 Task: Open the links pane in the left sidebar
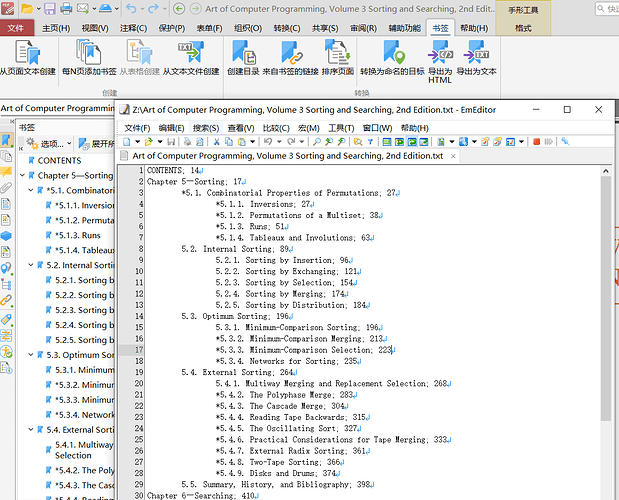(6, 300)
